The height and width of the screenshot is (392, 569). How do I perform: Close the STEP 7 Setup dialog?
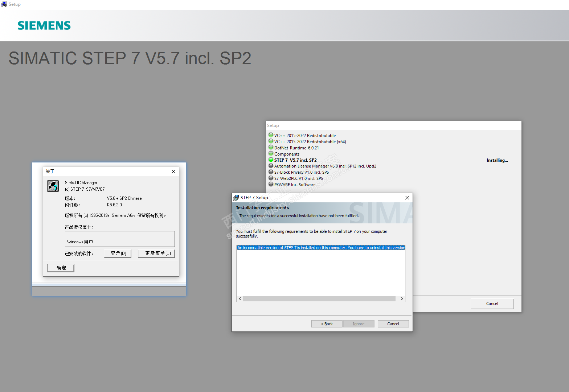point(407,198)
